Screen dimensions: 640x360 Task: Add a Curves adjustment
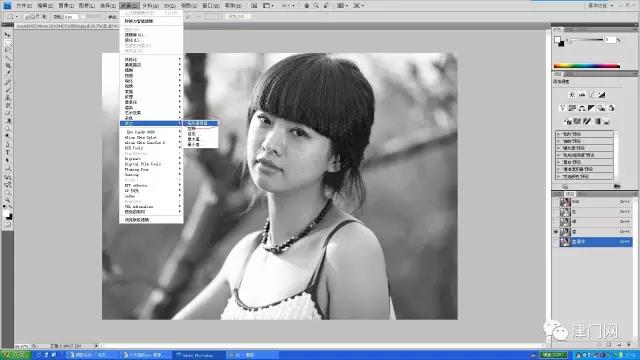pyautogui.click(x=591, y=95)
